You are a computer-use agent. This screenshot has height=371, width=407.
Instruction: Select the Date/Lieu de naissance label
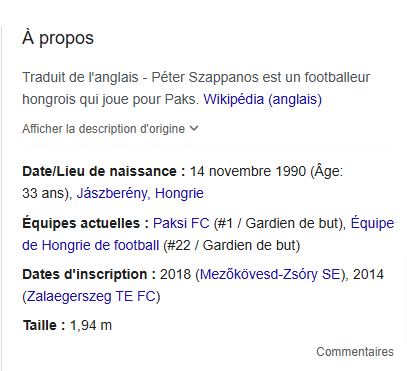pos(104,171)
